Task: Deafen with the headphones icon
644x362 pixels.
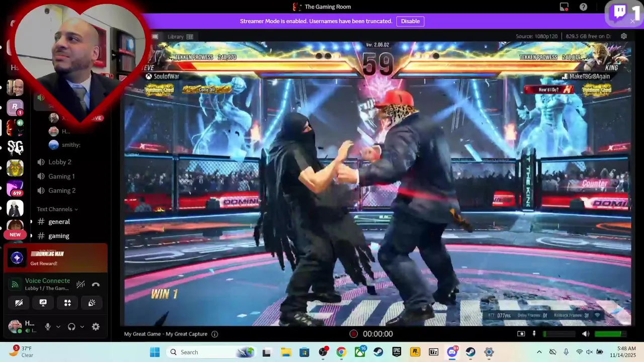Action: [x=71, y=327]
